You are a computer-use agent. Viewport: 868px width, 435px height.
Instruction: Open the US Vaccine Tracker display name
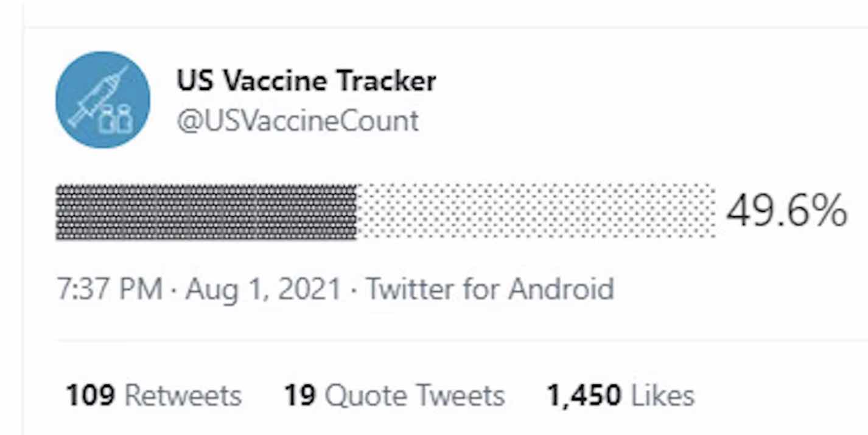point(306,81)
